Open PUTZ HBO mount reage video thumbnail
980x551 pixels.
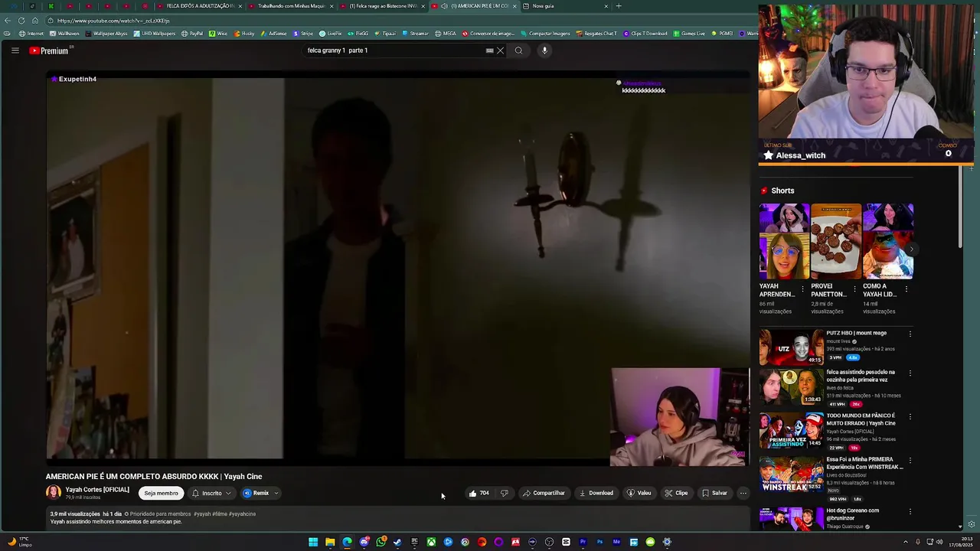pyautogui.click(x=791, y=347)
